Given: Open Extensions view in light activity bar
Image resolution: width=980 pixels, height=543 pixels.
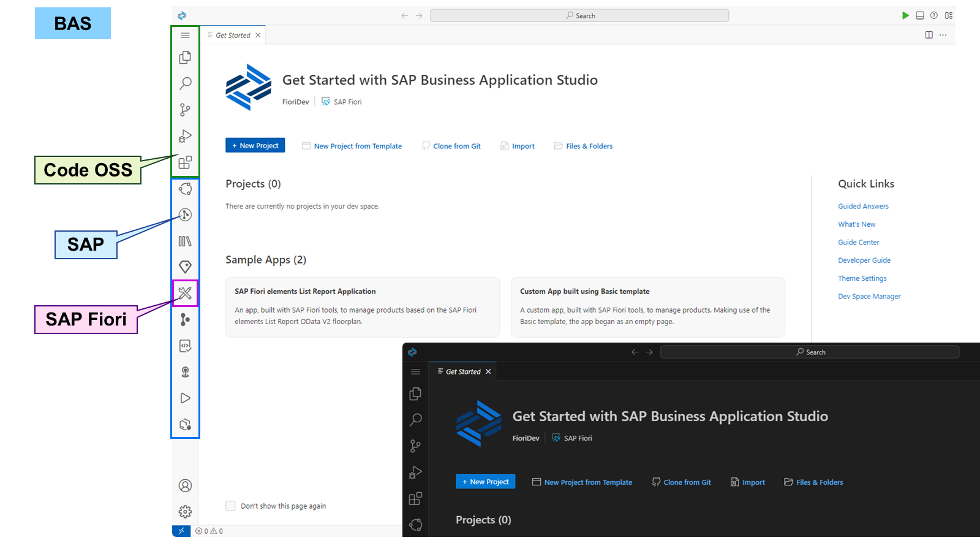Looking at the screenshot, I should click(185, 162).
